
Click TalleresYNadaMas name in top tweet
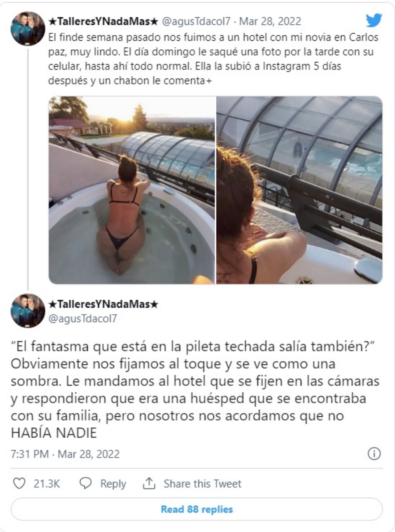click(x=104, y=21)
